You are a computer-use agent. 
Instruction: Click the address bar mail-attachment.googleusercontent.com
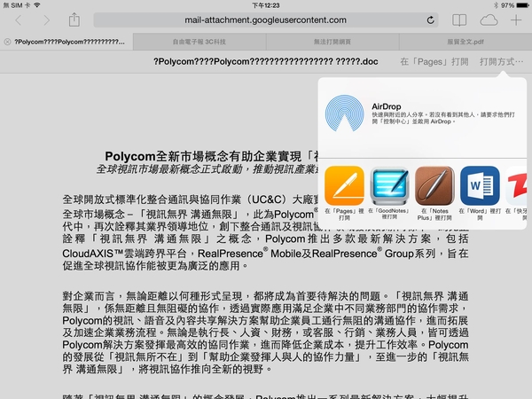coord(266,20)
